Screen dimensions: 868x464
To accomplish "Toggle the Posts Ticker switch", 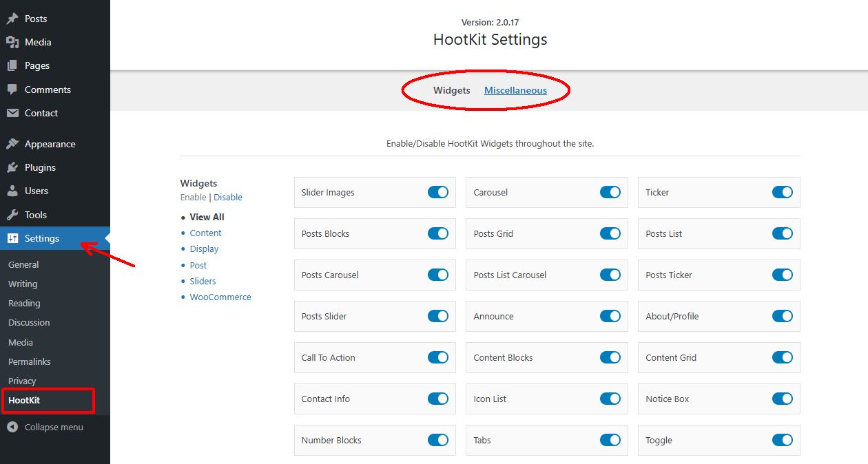I will click(783, 275).
